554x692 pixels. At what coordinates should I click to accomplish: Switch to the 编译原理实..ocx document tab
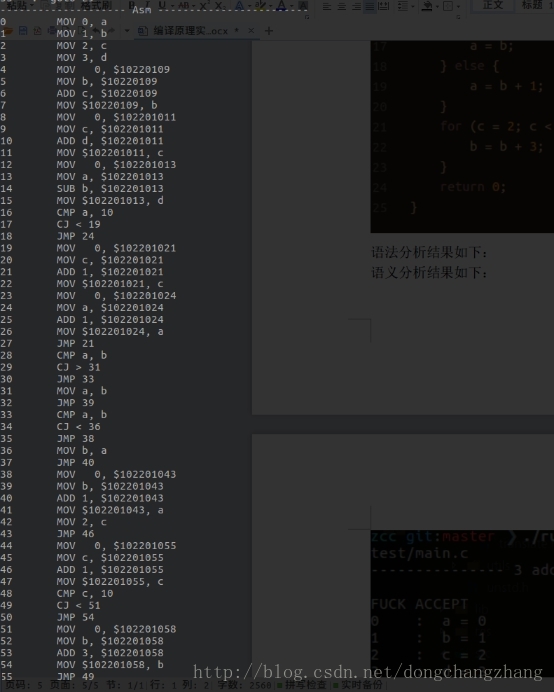click(x=190, y=31)
